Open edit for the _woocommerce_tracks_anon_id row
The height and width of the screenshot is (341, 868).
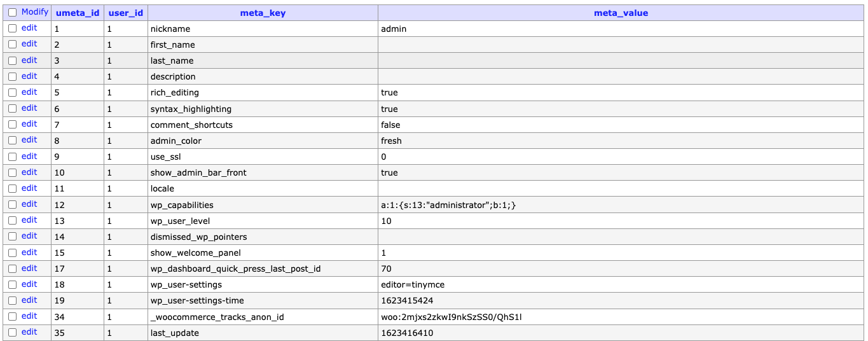[29, 316]
